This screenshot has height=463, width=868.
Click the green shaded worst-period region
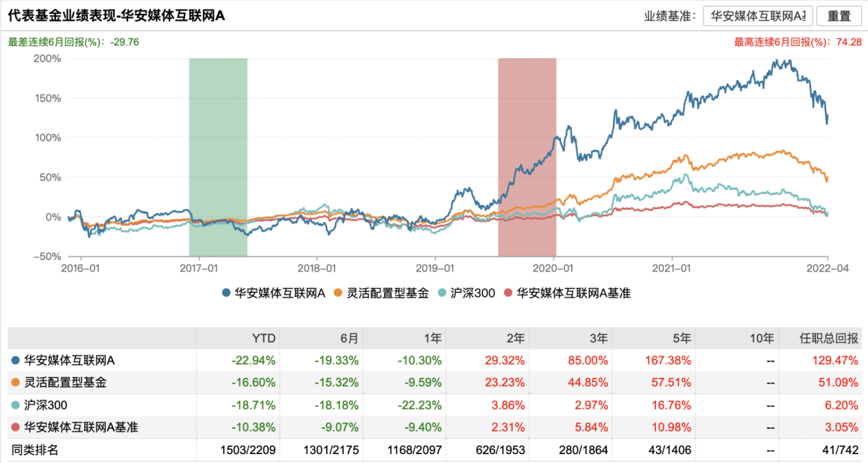pyautogui.click(x=218, y=158)
